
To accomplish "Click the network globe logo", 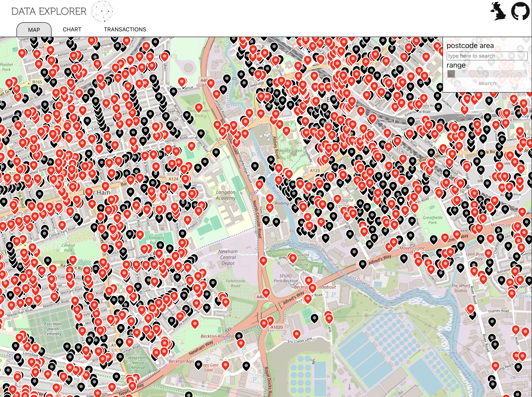I will [x=102, y=11].
